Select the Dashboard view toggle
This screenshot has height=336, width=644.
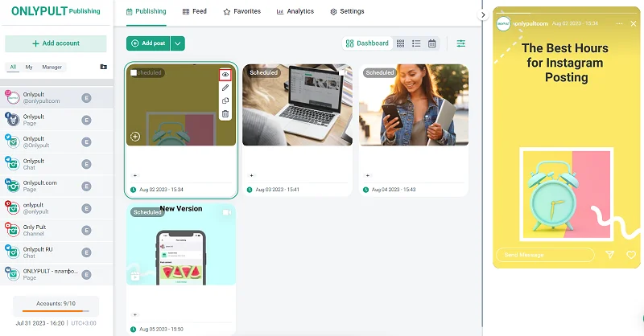click(367, 43)
